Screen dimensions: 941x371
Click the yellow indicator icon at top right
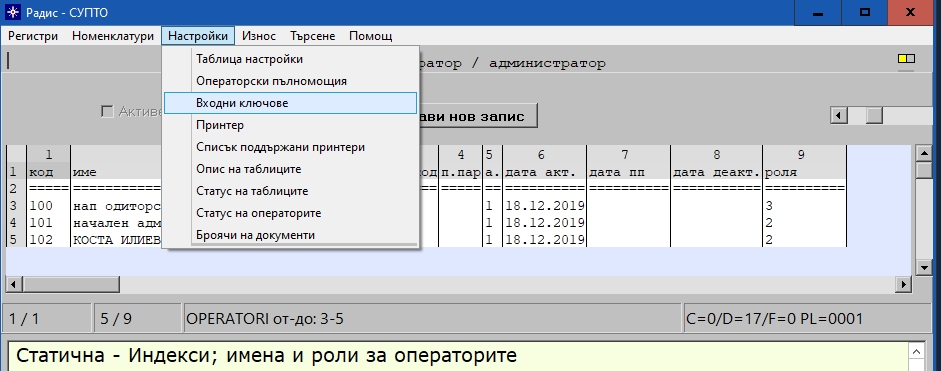coord(906,58)
